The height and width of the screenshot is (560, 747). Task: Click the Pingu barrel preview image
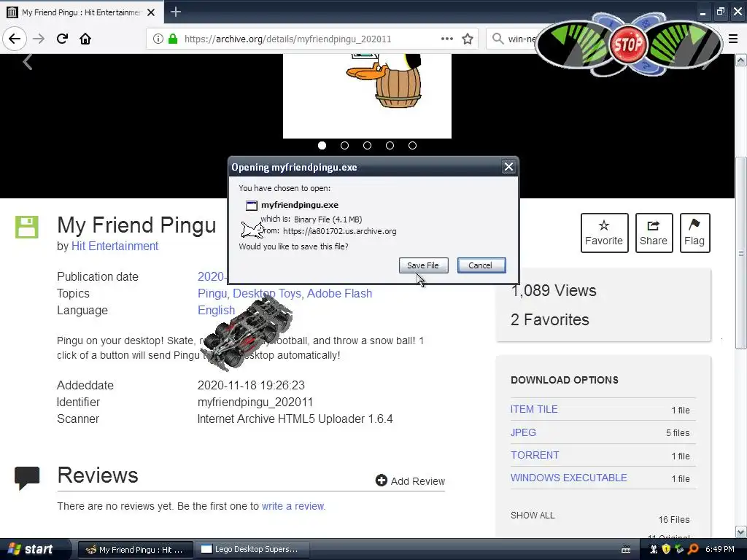click(367, 96)
